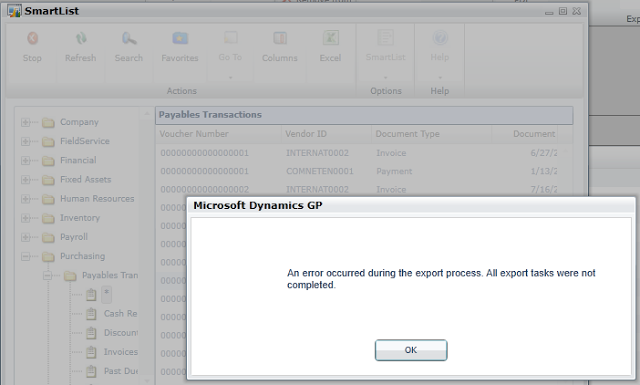Sort by Voucher Number column header
640x385 pixels.
point(218,134)
